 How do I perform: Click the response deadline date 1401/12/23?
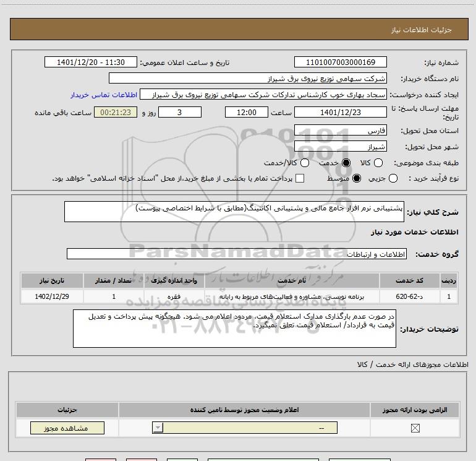(340, 112)
